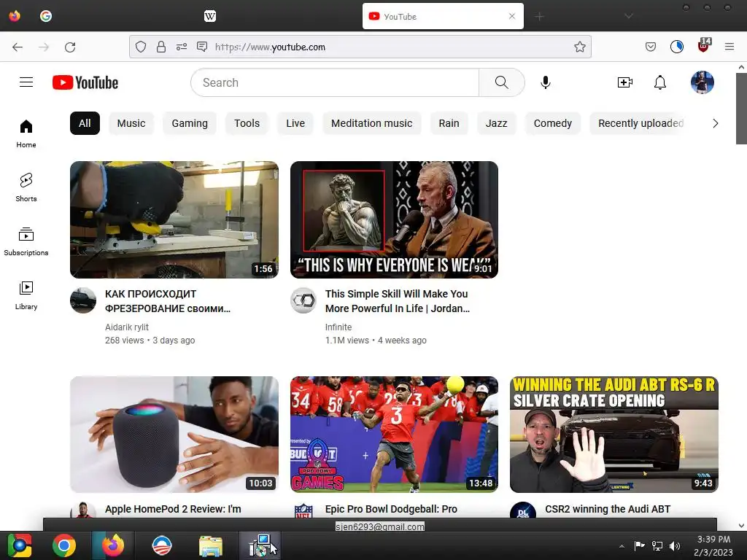The width and height of the screenshot is (747, 560).
Task: Open 'CSR2 winning the Audi ABT' title
Action: click(608, 509)
